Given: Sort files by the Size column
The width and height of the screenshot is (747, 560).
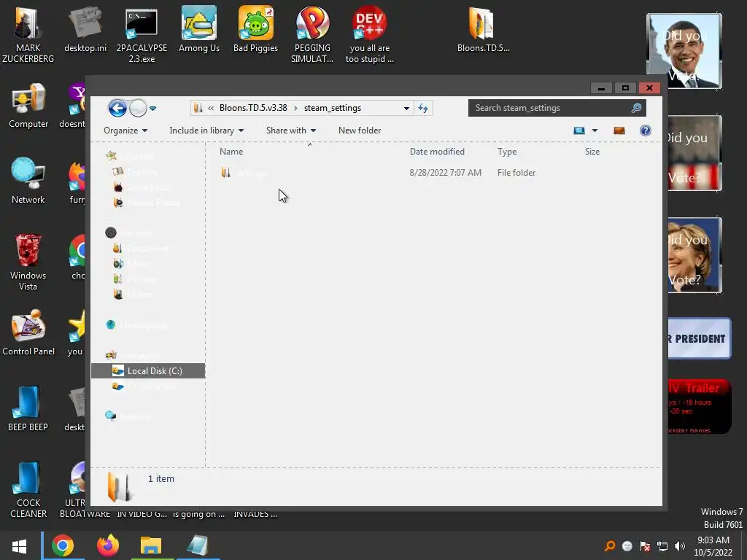Looking at the screenshot, I should coord(592,152).
